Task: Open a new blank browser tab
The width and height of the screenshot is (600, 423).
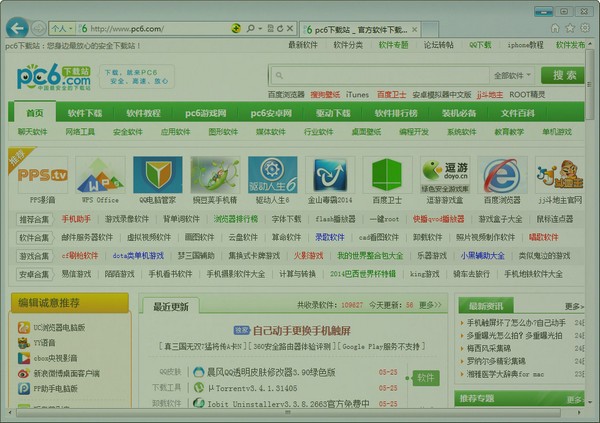Action: pos(430,29)
